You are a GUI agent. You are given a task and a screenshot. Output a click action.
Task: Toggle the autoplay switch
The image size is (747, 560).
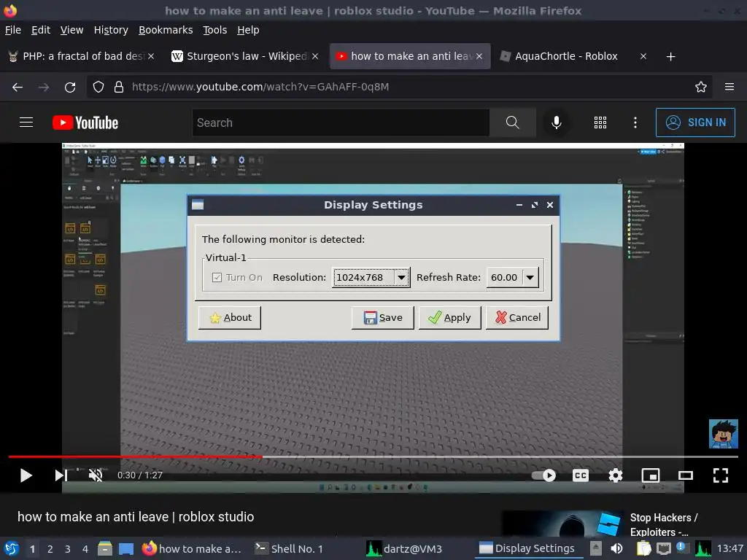pos(543,475)
